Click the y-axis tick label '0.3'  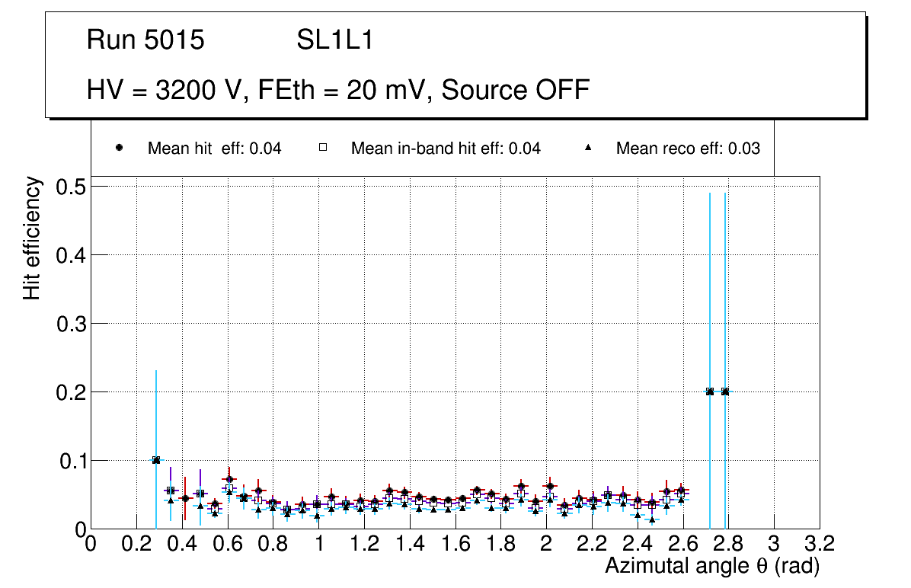tap(72, 324)
